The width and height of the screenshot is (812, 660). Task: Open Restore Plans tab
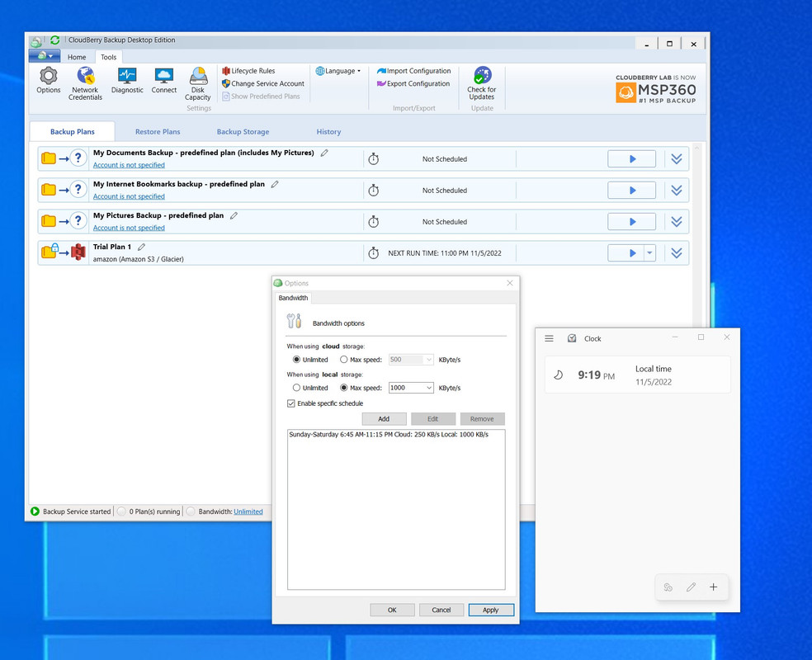click(158, 131)
